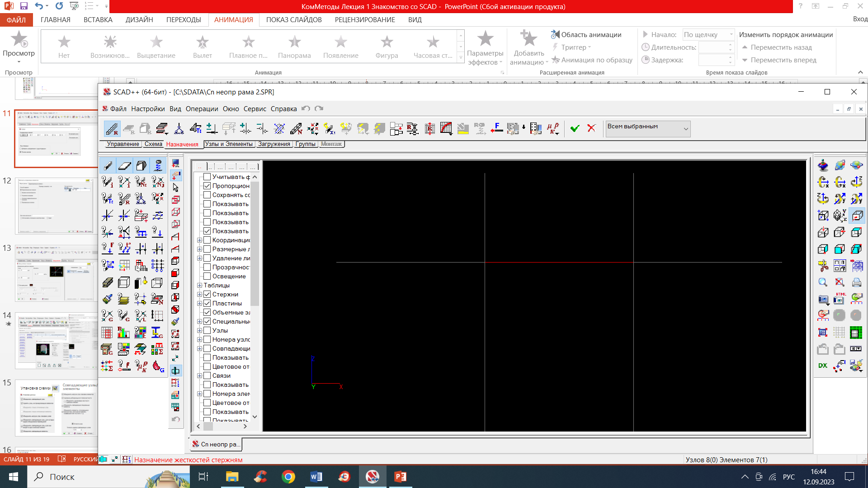Expand the 'Таблицы' tree node
This screenshot has height=488, width=868.
tap(199, 285)
